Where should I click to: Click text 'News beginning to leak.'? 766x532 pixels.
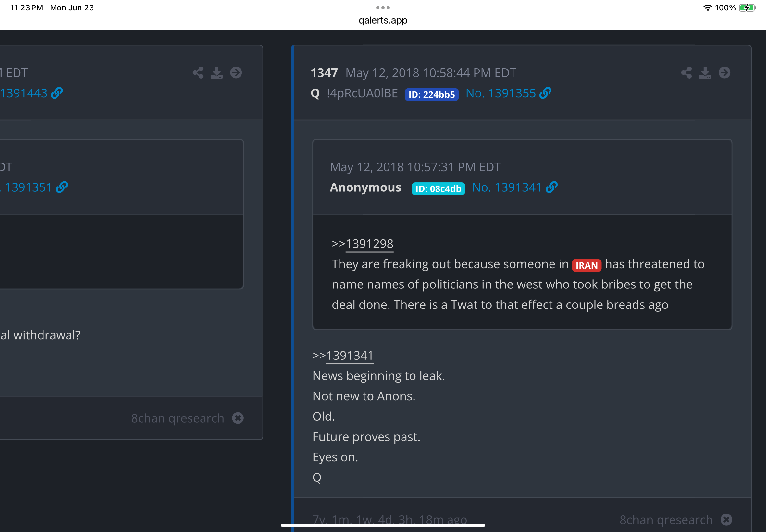click(379, 376)
